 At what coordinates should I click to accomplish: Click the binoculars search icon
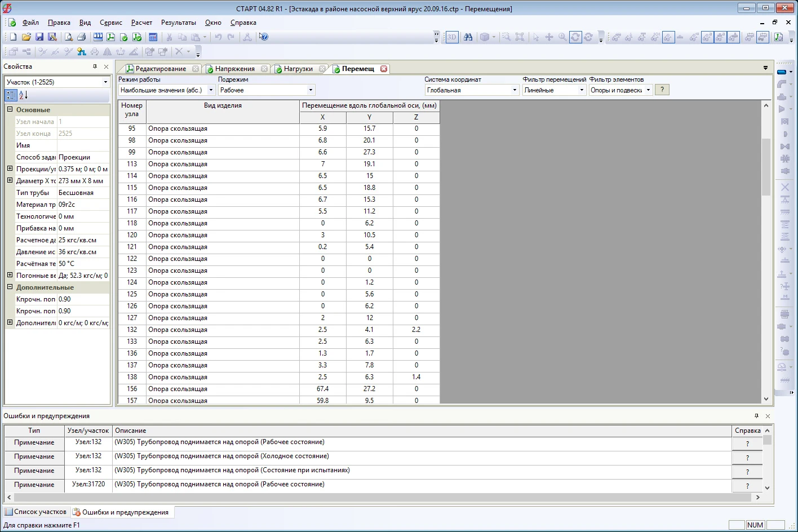click(468, 37)
